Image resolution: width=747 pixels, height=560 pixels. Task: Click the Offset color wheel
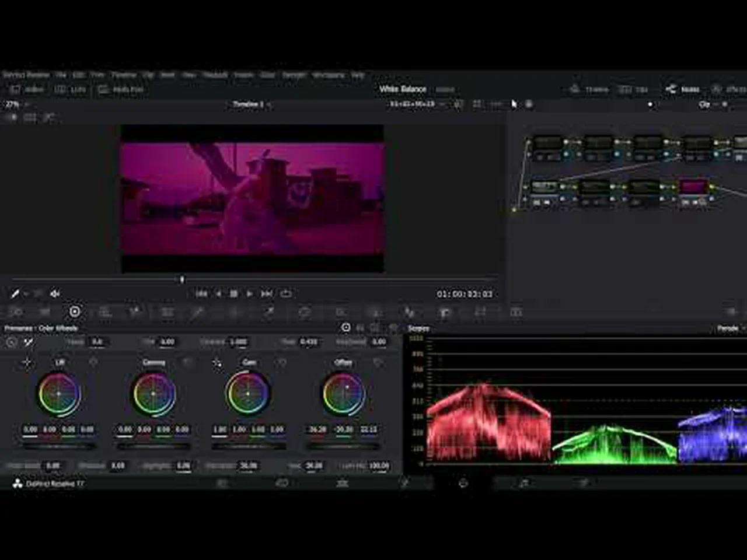tap(344, 394)
